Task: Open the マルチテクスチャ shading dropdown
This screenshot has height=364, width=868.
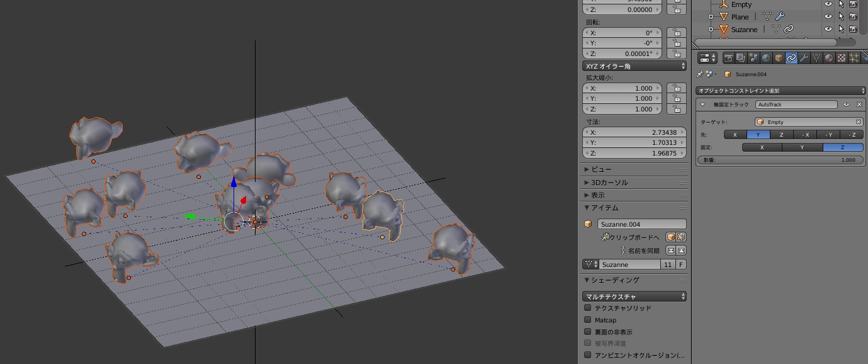Action: pyautogui.click(x=634, y=296)
